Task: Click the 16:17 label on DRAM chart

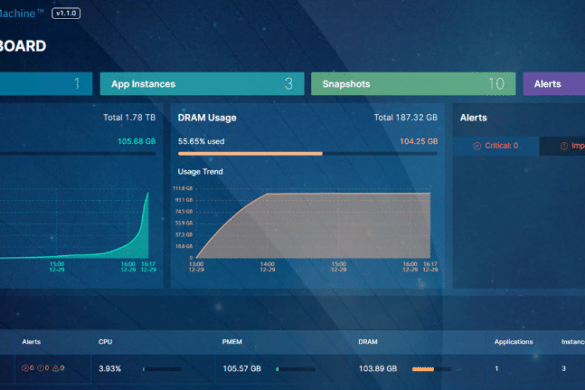Action: 430,267
